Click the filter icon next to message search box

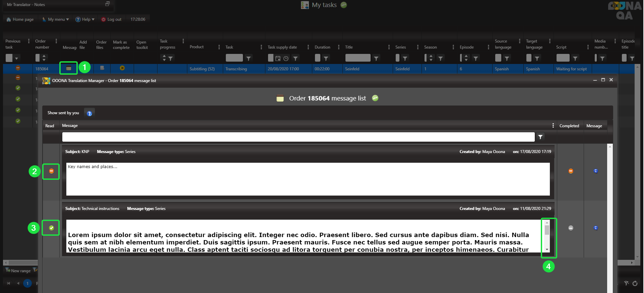point(540,137)
